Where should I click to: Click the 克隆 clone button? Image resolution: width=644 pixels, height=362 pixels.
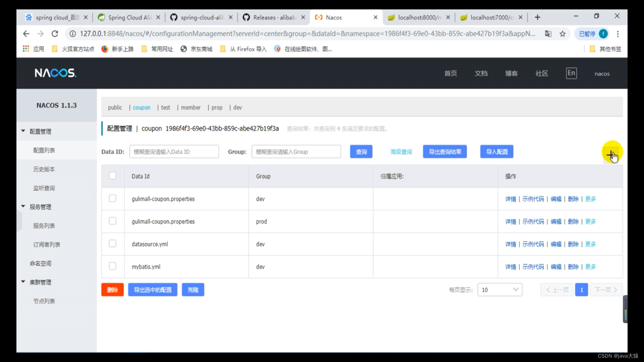tap(193, 290)
